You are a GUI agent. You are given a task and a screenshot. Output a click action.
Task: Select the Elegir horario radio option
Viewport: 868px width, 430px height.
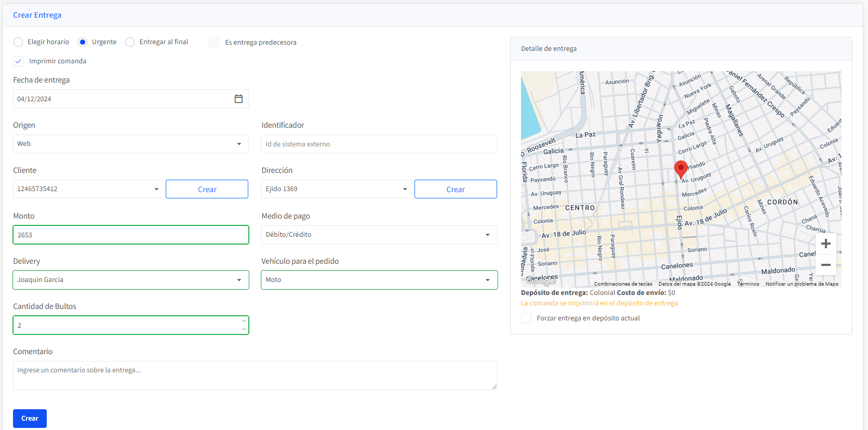tap(18, 42)
